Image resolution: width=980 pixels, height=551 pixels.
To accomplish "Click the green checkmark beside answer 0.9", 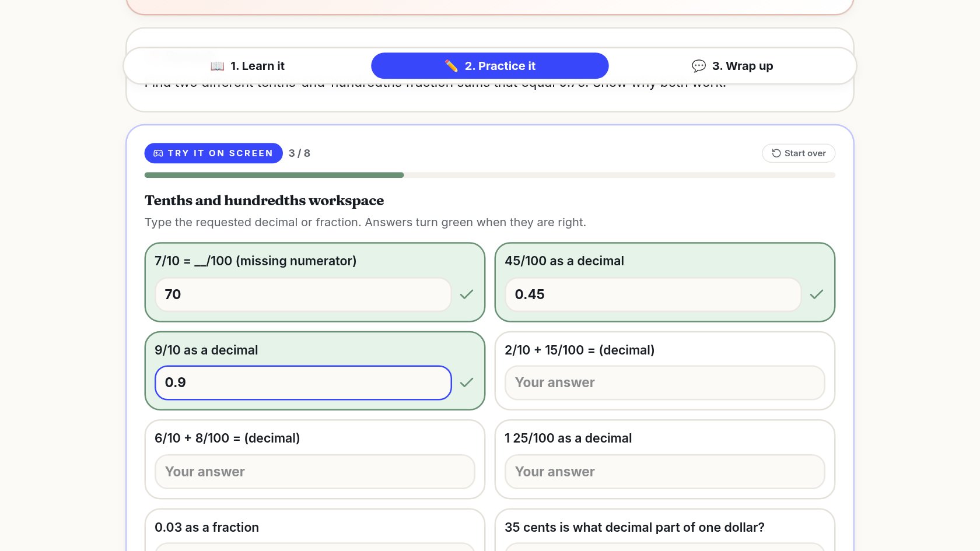I will (467, 382).
